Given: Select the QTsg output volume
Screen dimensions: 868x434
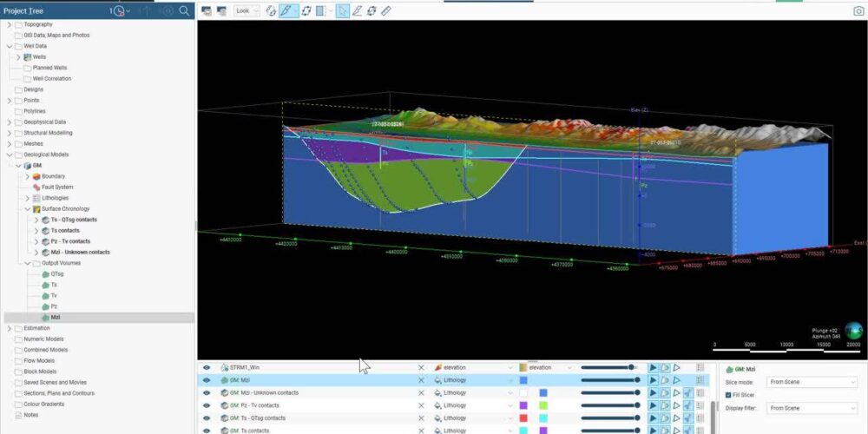Looking at the screenshot, I should point(57,274).
